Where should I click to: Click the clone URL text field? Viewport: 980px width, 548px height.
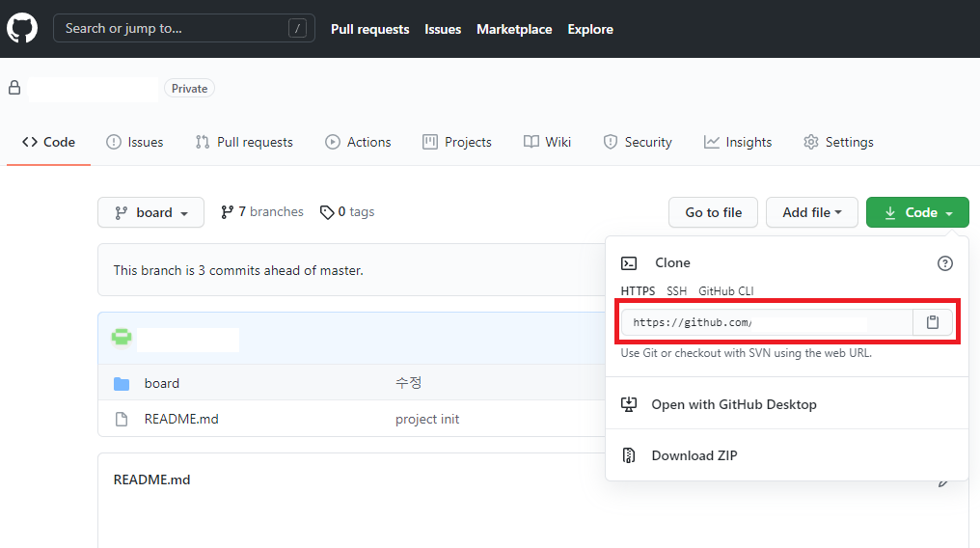(x=767, y=322)
